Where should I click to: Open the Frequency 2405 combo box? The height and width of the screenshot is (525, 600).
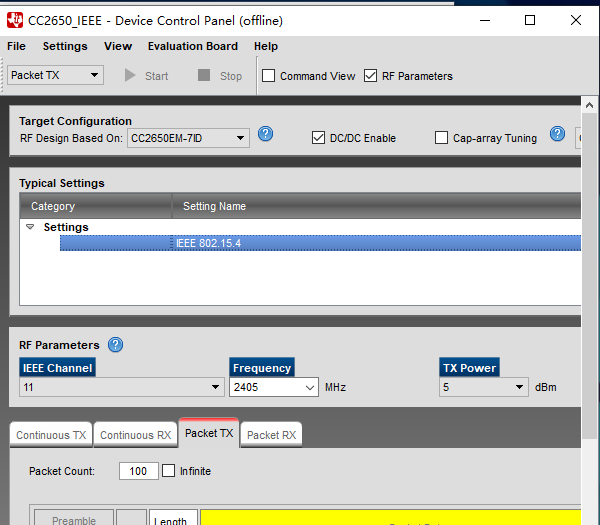tap(274, 387)
